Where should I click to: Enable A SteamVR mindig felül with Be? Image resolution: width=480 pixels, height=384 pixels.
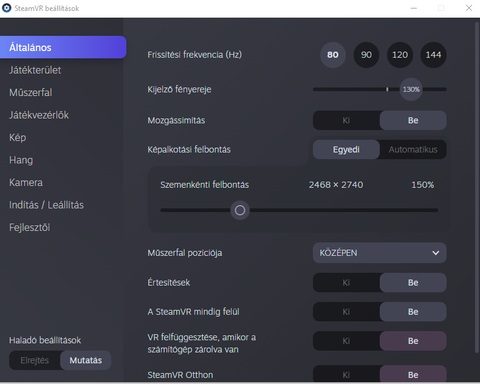click(413, 312)
